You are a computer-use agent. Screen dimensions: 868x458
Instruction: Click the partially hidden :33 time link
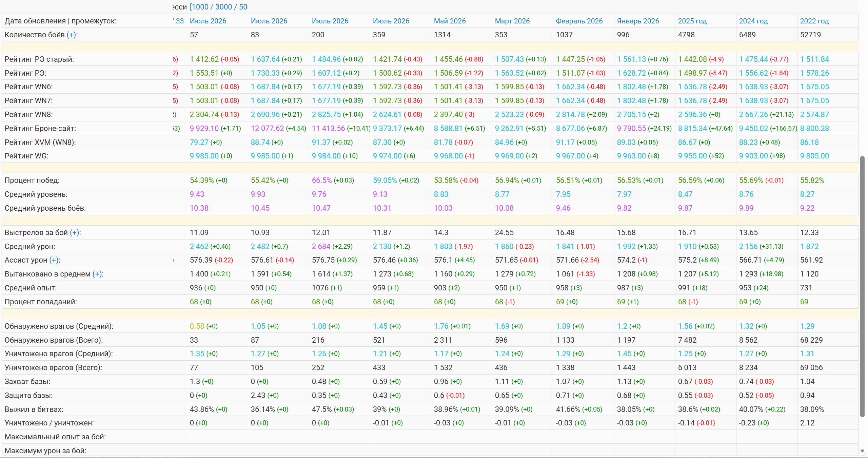pos(179,21)
